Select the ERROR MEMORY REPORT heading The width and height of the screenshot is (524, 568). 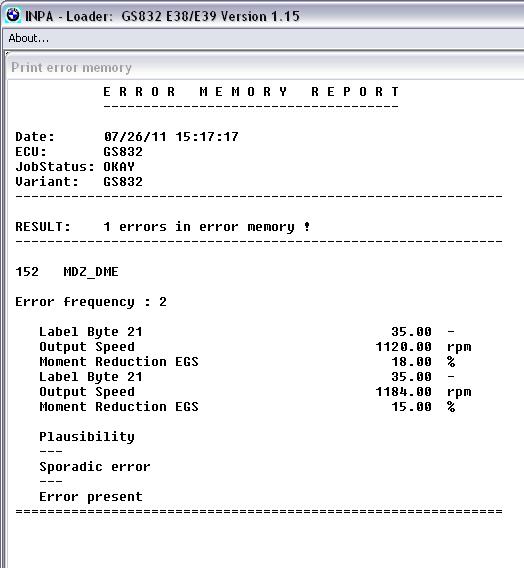click(x=251, y=92)
